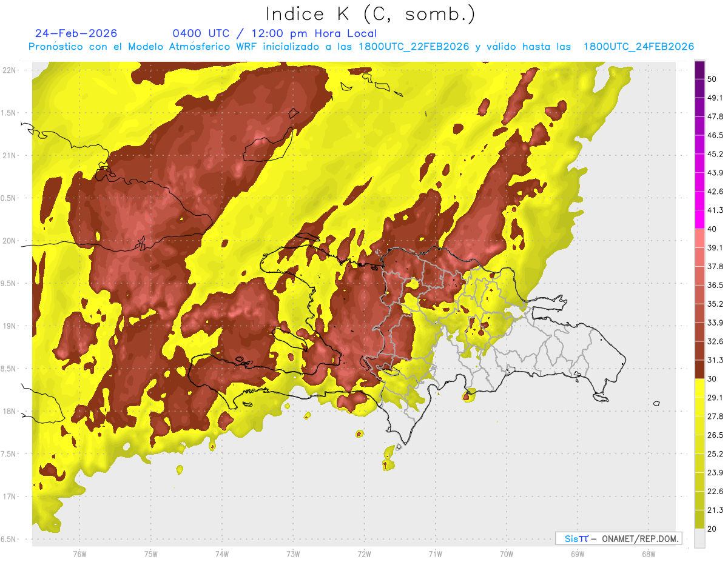Click the color bar value '37.8'
Image resolution: width=728 pixels, height=562 pixels.
(x=715, y=266)
